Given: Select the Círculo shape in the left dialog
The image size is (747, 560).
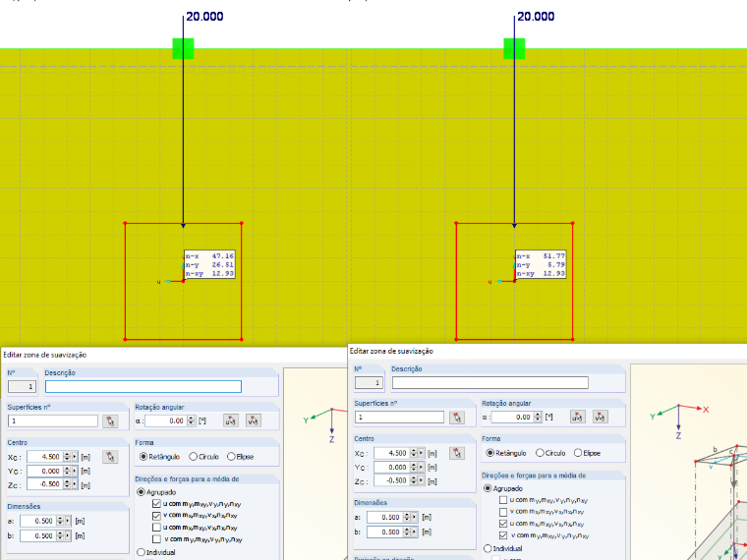Looking at the screenshot, I should click(x=194, y=457).
